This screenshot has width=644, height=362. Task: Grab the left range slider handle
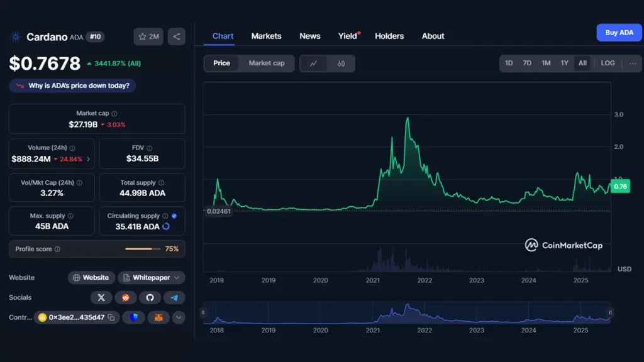click(x=203, y=313)
